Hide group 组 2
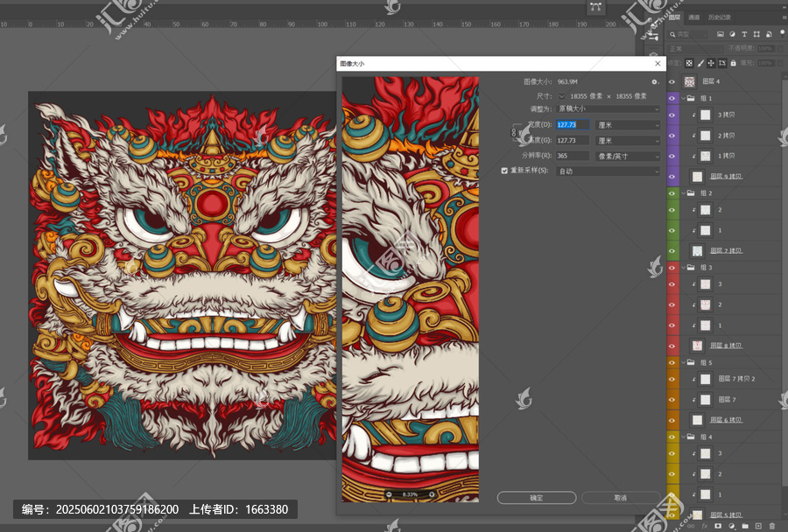The width and height of the screenshot is (788, 532). [672, 192]
